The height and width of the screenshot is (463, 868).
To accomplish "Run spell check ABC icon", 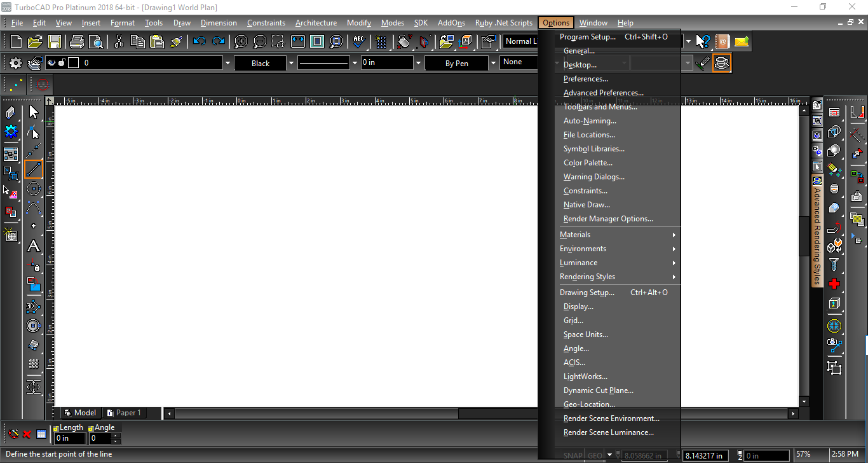I will [x=359, y=42].
